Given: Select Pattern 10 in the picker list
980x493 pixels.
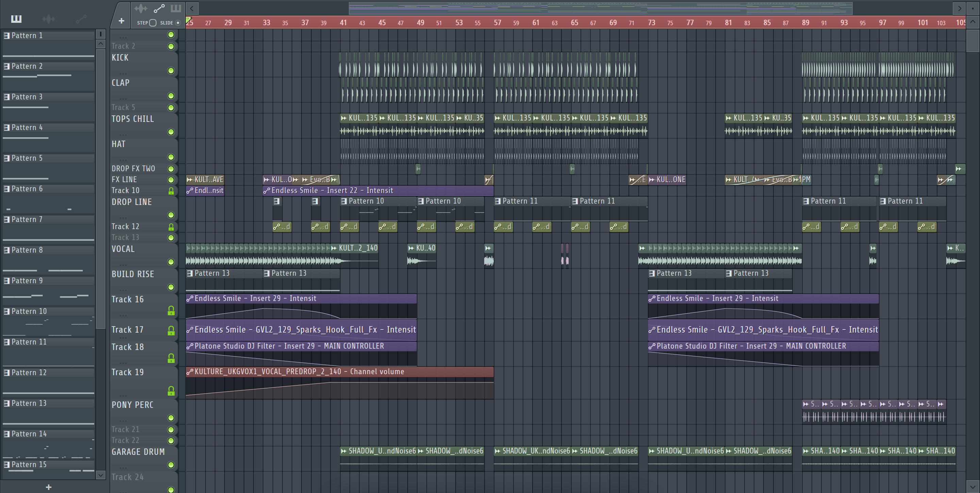Looking at the screenshot, I should 48,312.
